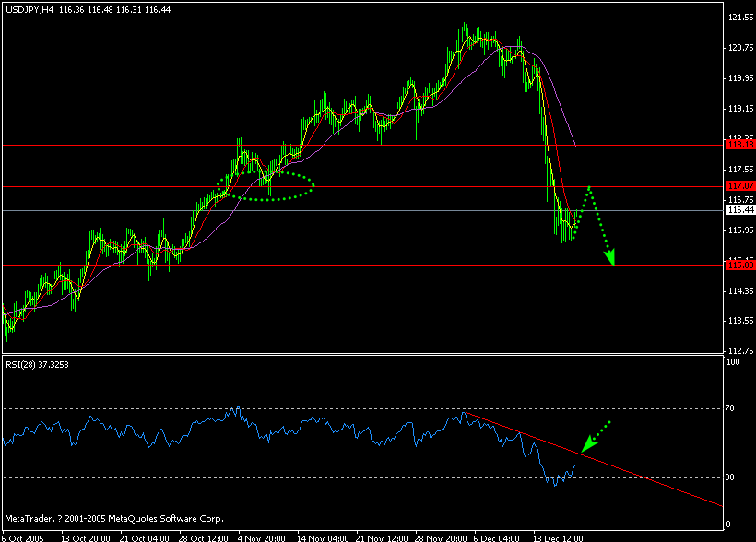The width and height of the screenshot is (756, 542).
Task: Click the 14 Nov 04:00 time label
Action: pos(323,538)
